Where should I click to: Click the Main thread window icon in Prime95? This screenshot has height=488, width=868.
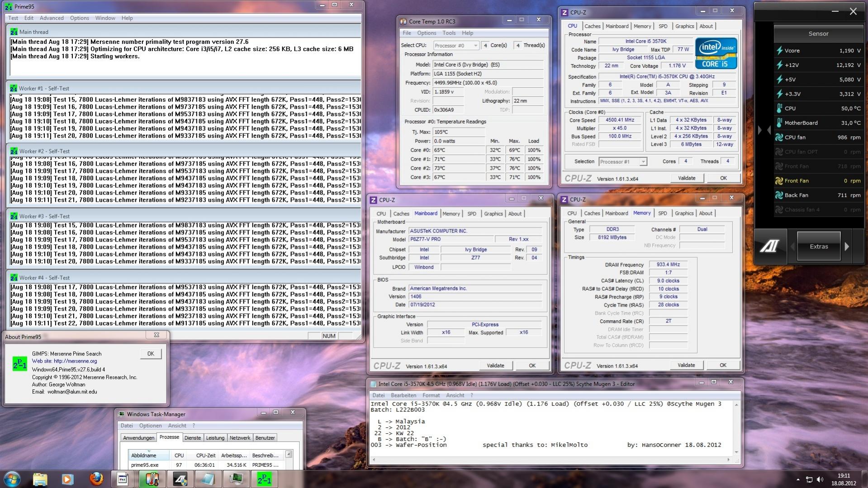coord(14,32)
